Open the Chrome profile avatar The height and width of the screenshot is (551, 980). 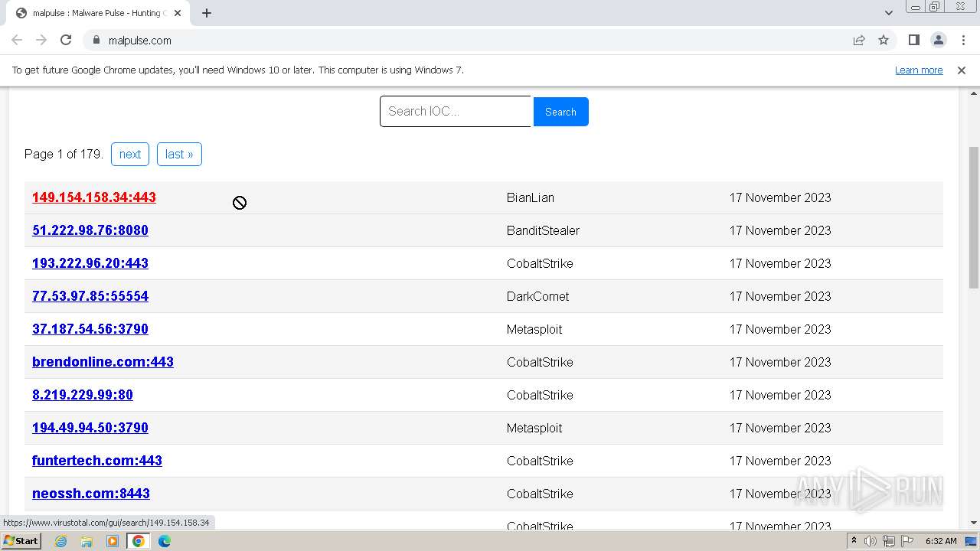(x=938, y=40)
